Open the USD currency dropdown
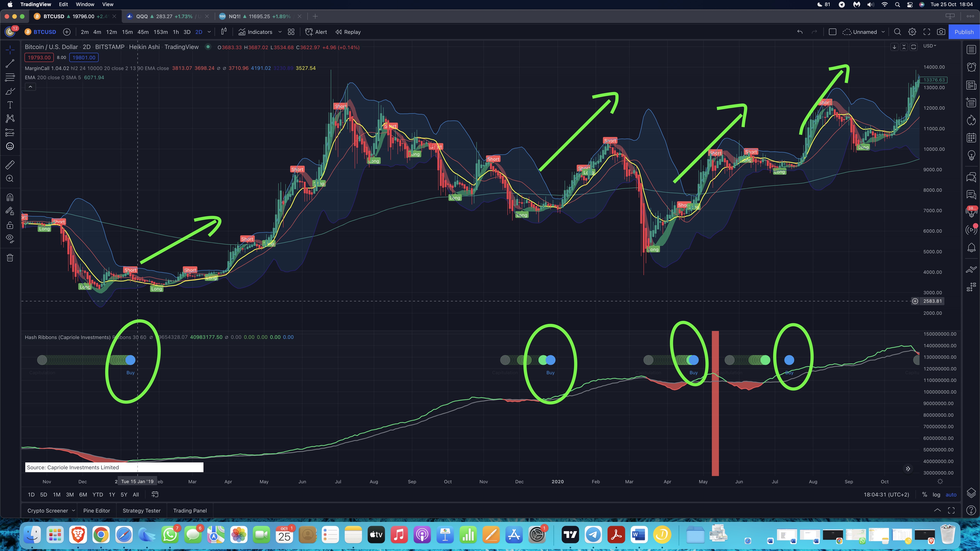The image size is (980, 551). coord(929,46)
